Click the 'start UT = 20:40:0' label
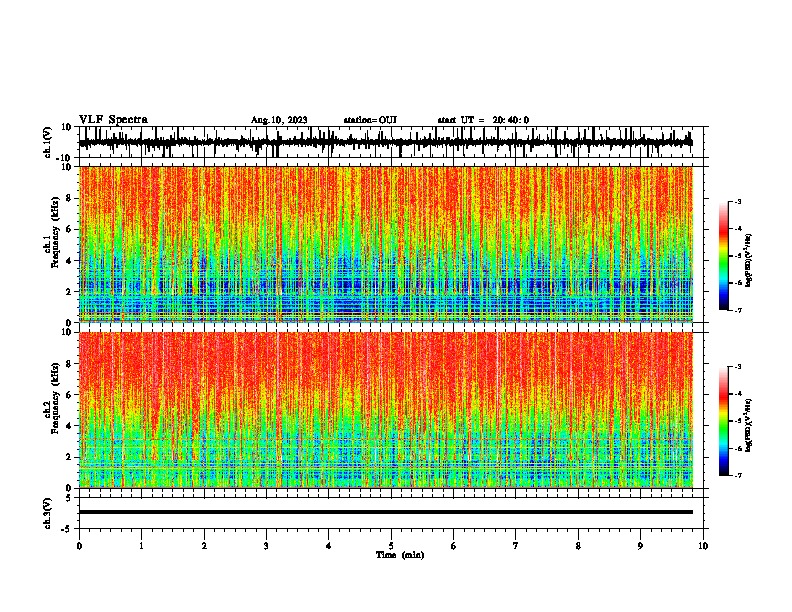 pos(483,120)
